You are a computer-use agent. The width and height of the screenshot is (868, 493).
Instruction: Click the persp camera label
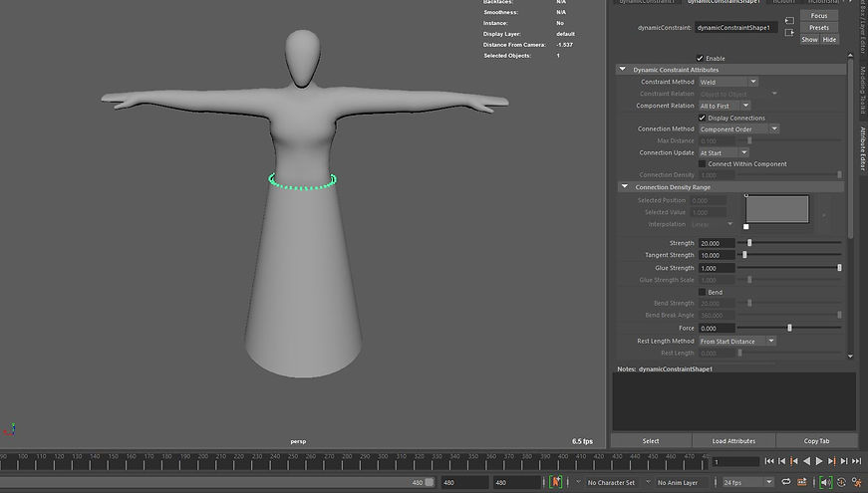[298, 441]
